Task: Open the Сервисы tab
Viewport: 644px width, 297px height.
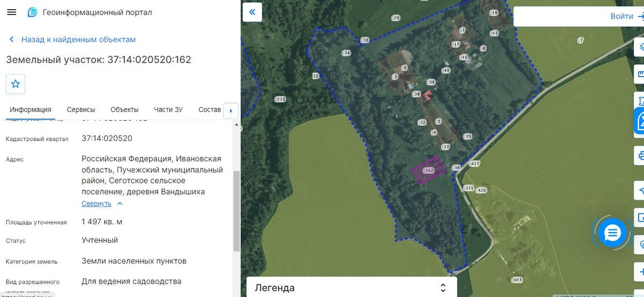Action: [81, 110]
